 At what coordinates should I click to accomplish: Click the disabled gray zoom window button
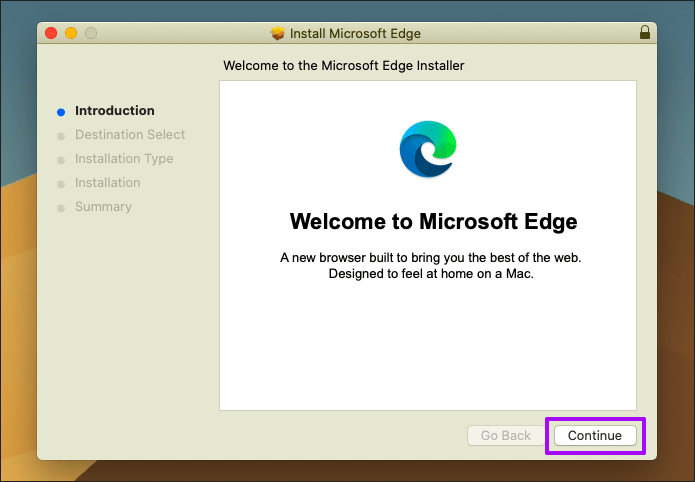tap(91, 33)
